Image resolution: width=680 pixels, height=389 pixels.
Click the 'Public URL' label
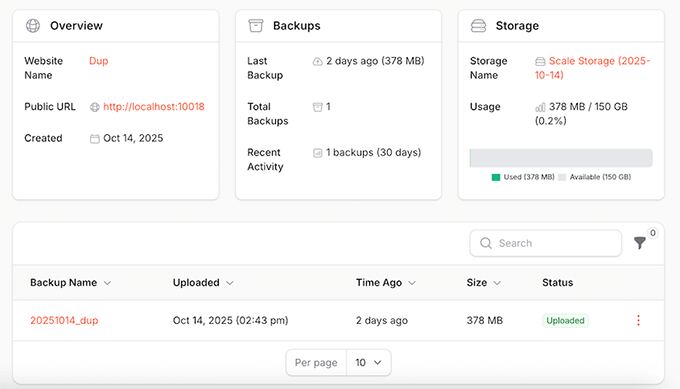pos(50,107)
